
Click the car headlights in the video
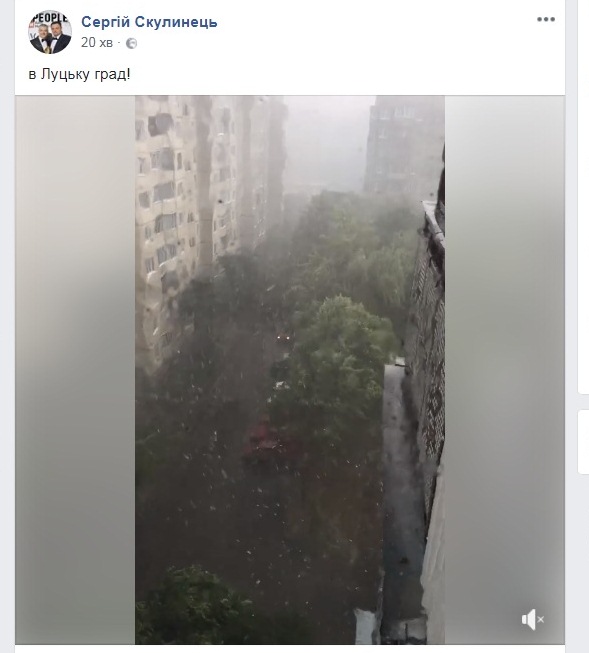pyautogui.click(x=284, y=336)
